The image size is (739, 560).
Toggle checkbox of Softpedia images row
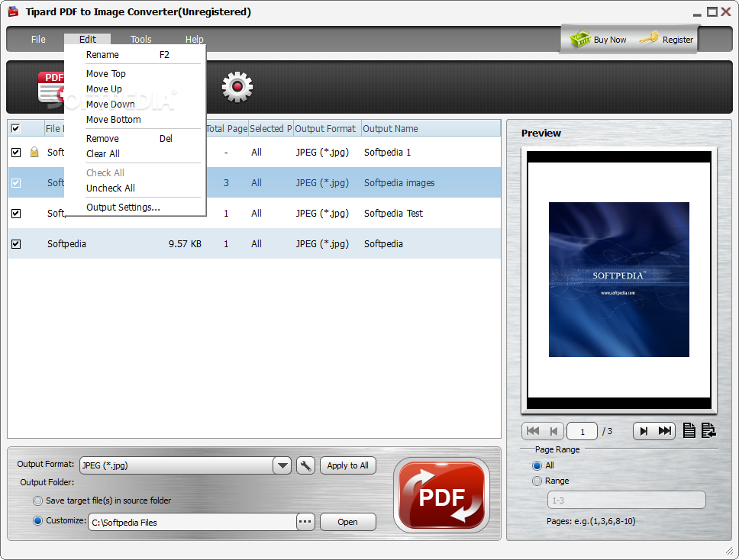point(16,183)
